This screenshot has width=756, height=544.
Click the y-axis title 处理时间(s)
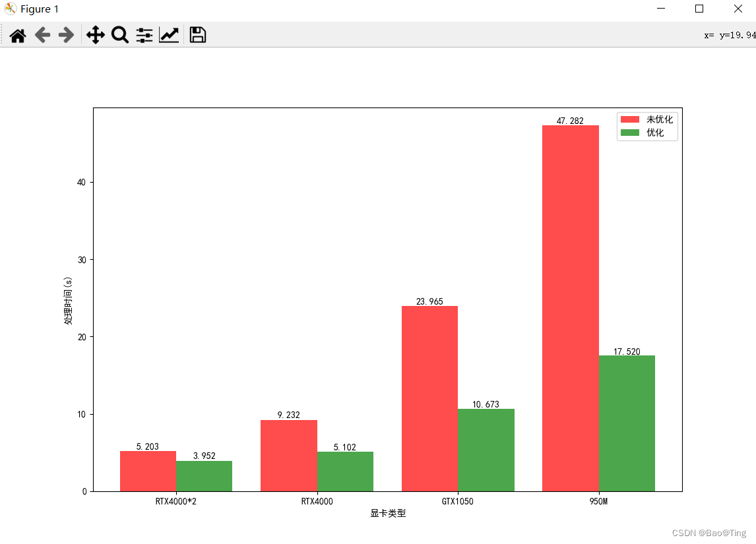68,301
